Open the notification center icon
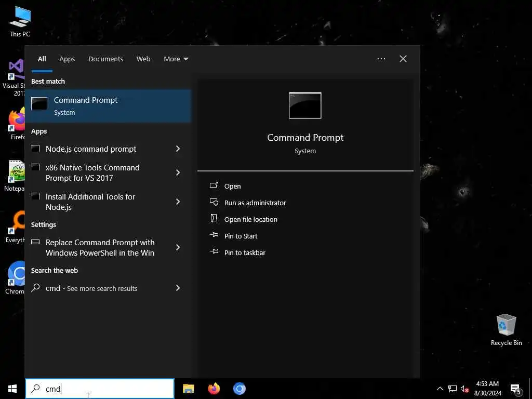Viewport: 532px width, 399px height. (x=516, y=389)
